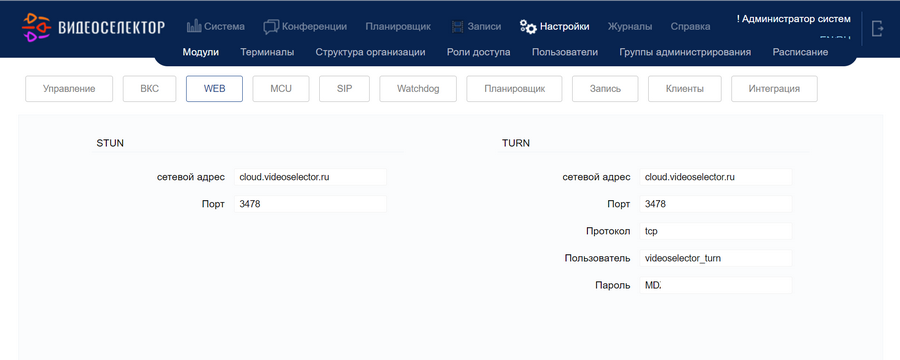The height and width of the screenshot is (360, 900).
Task: Click the Пользователь label
Action: (x=598, y=258)
